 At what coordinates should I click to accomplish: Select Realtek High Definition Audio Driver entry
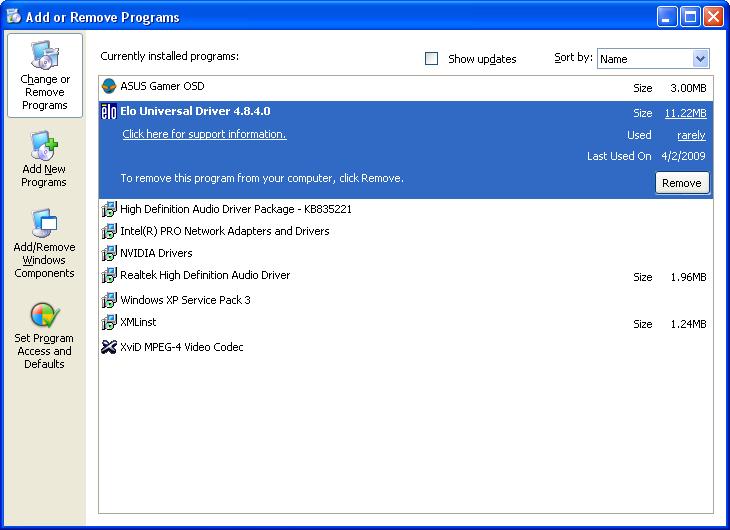[x=406, y=276]
